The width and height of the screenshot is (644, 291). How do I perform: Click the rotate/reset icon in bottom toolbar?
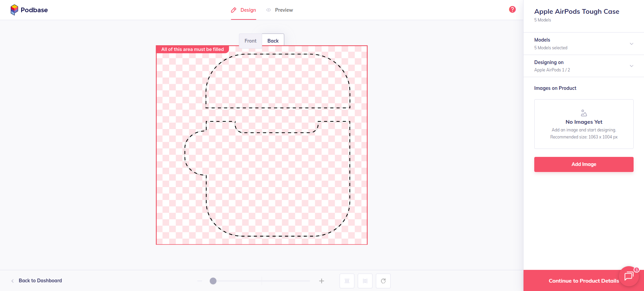coord(383,281)
